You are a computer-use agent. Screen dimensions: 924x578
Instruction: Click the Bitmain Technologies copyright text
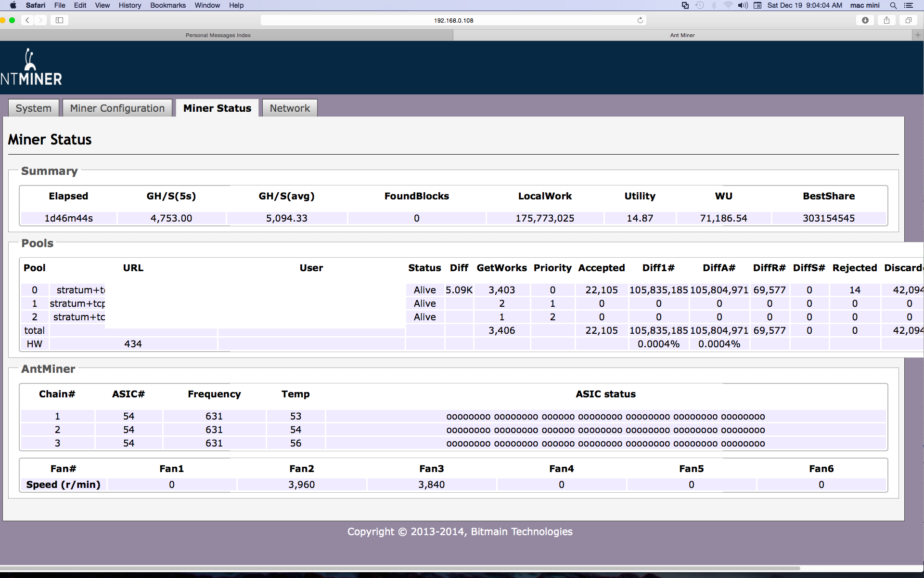[460, 532]
